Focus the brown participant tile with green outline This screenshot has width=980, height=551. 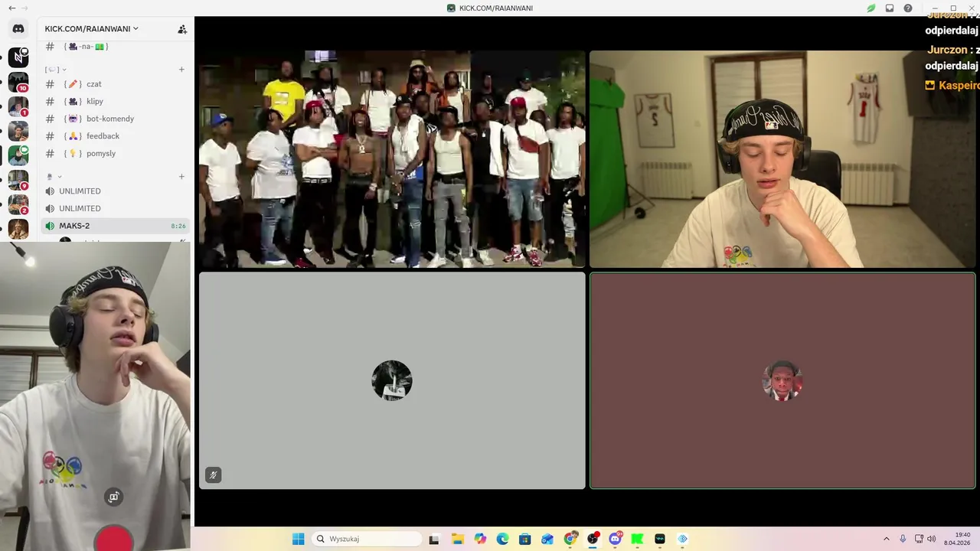782,380
